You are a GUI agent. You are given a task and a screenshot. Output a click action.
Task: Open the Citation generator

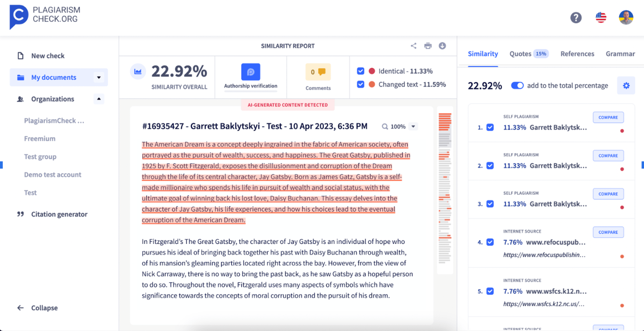59,214
